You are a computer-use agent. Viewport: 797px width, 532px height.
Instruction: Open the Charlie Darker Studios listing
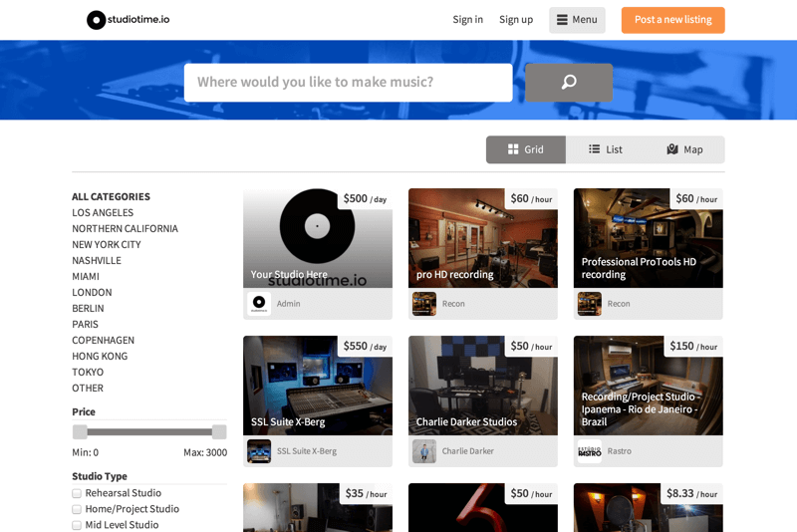pos(483,386)
